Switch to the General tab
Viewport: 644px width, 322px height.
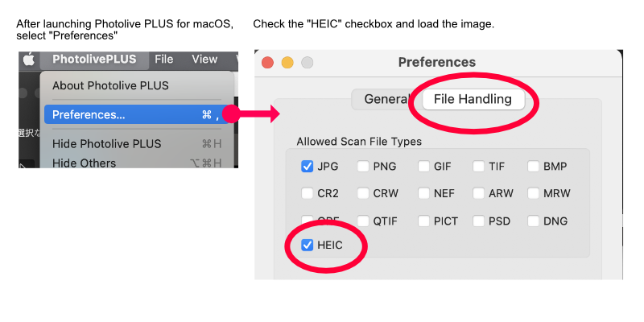pos(386,99)
